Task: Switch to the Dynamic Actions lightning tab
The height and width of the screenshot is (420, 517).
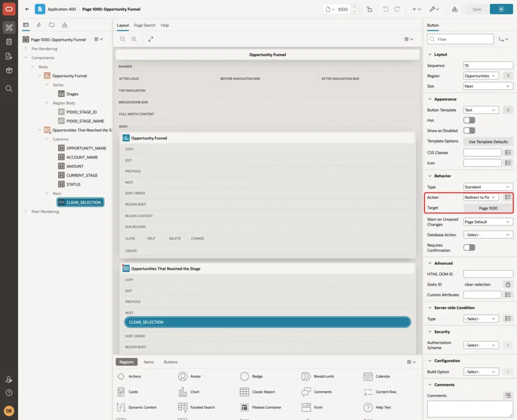Action: coord(38,25)
